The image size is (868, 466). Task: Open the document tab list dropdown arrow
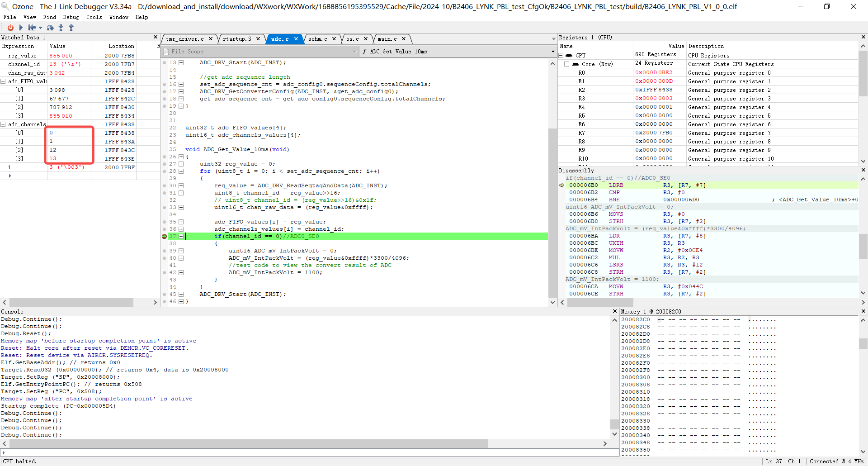click(553, 39)
